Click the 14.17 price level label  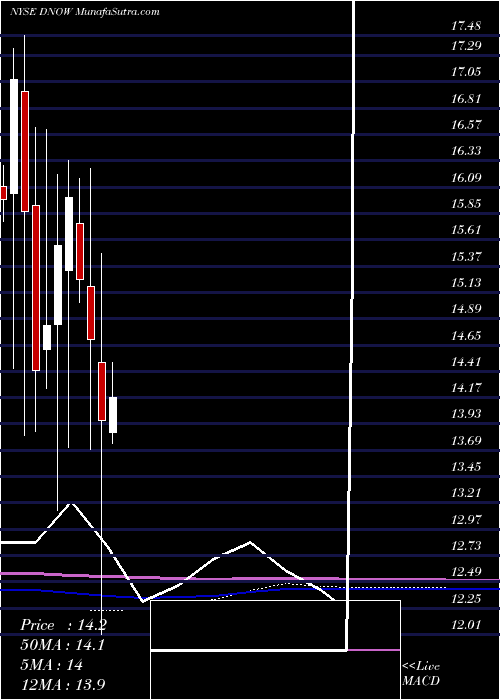(466, 388)
